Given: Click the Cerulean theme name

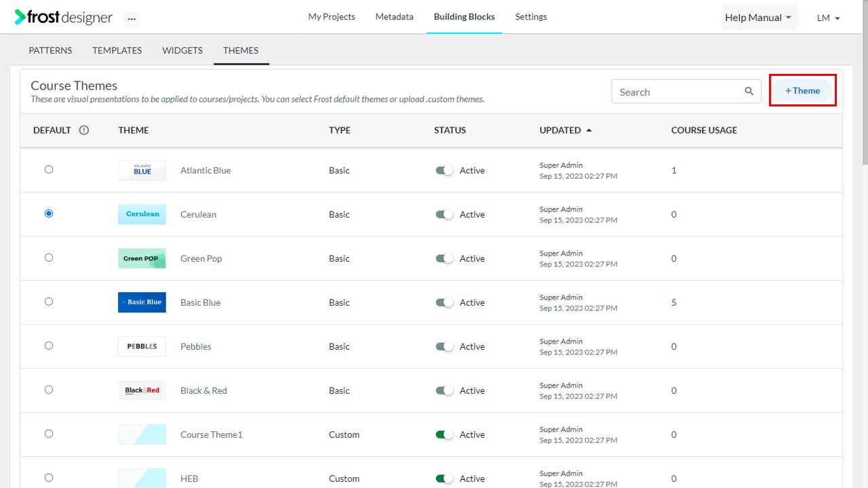Looking at the screenshot, I should [x=198, y=214].
